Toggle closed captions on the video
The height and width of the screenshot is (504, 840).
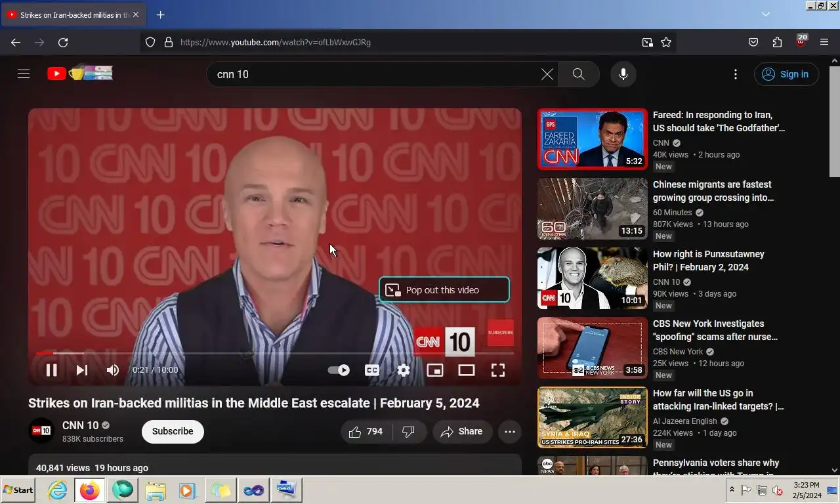coord(372,370)
